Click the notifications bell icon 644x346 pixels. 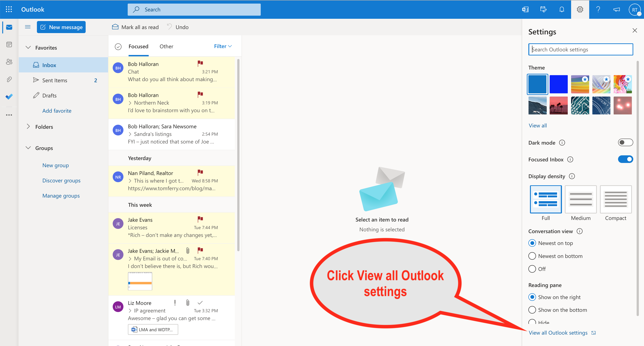[561, 9]
